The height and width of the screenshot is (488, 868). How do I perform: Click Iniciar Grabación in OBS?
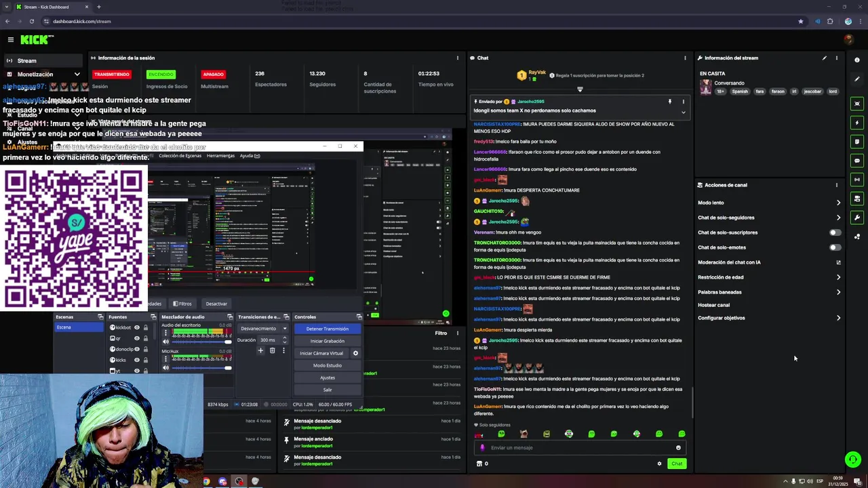pyautogui.click(x=327, y=341)
